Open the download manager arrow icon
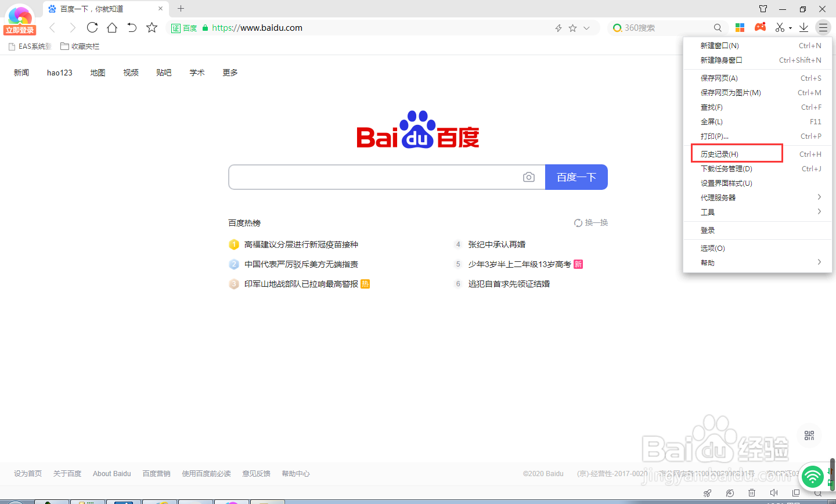Image resolution: width=836 pixels, height=504 pixels. [x=803, y=27]
